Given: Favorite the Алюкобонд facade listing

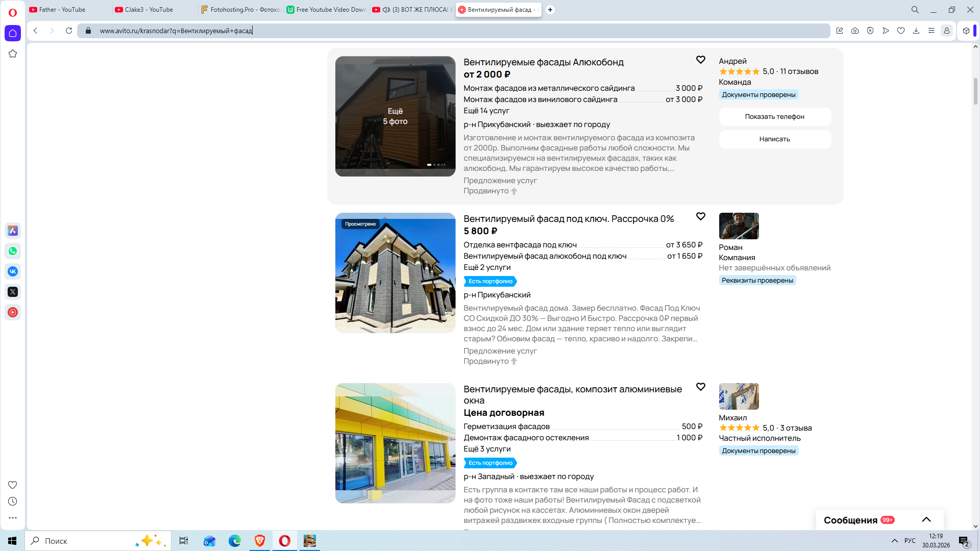Looking at the screenshot, I should 701,60.
